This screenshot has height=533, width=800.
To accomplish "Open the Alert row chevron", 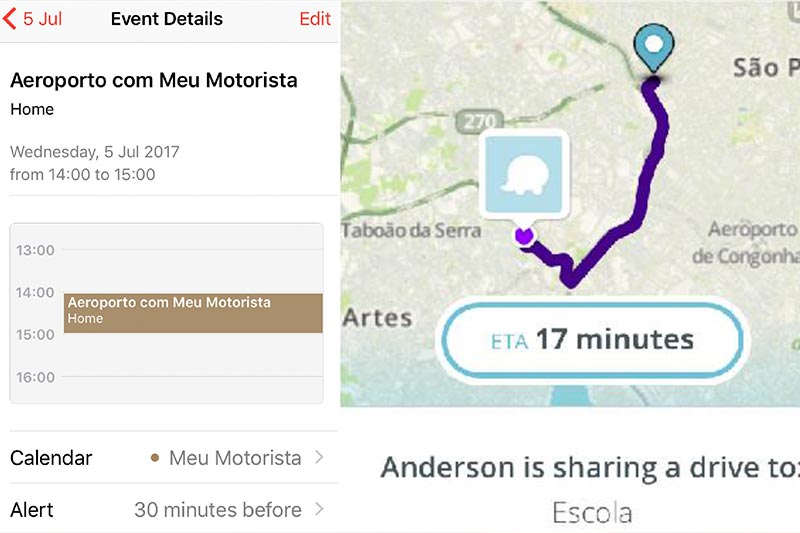I will 319,509.
